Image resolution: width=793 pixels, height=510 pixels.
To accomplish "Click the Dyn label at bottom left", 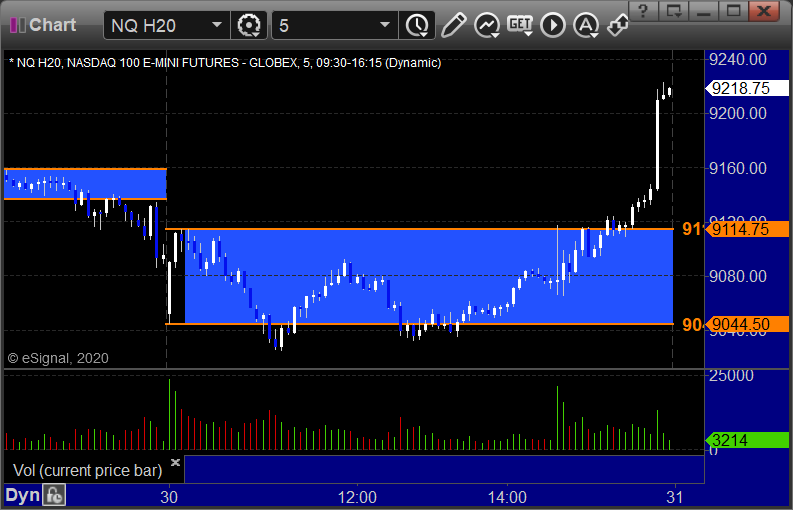I will pyautogui.click(x=22, y=495).
